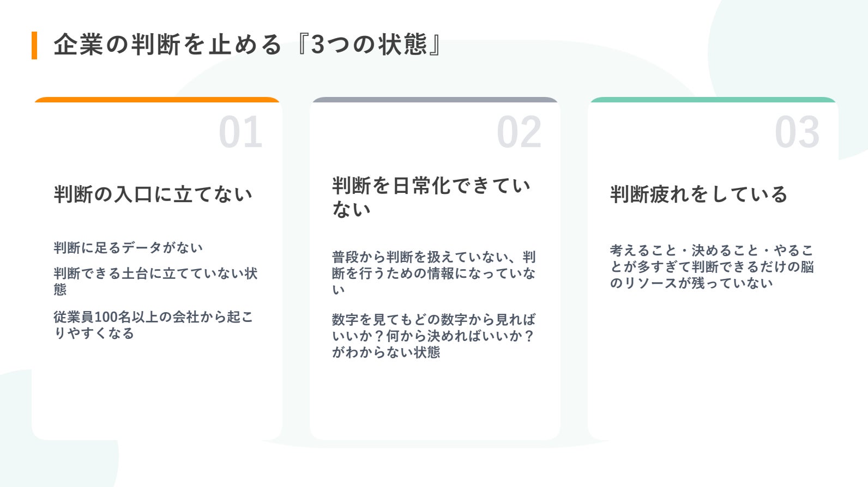Click the heading 判断を日常化できていない

click(x=431, y=197)
